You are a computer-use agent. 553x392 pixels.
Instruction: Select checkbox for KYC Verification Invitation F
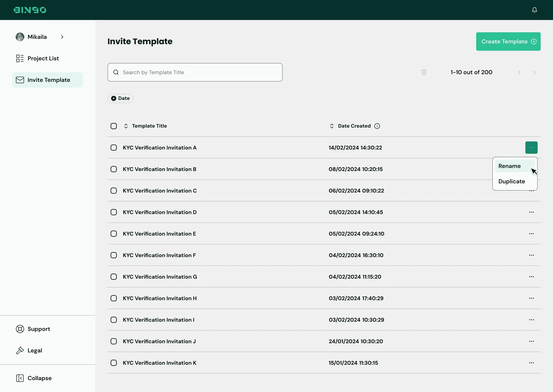tap(114, 255)
